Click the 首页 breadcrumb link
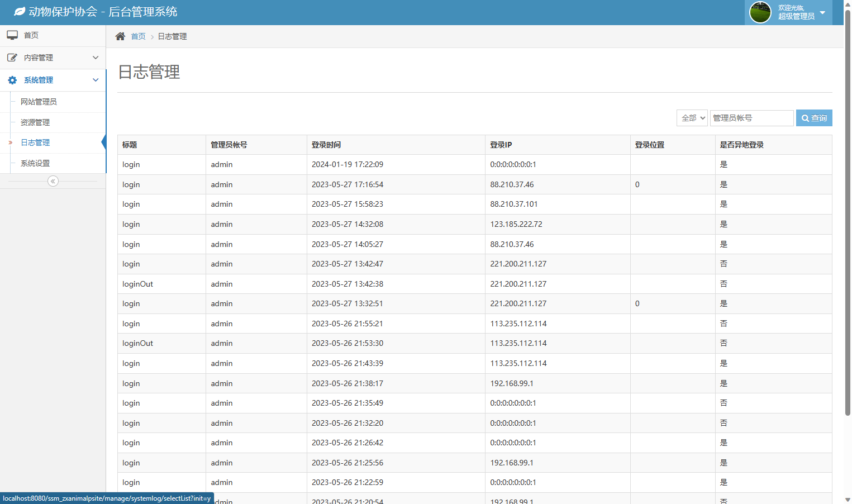The image size is (852, 504). [x=138, y=36]
